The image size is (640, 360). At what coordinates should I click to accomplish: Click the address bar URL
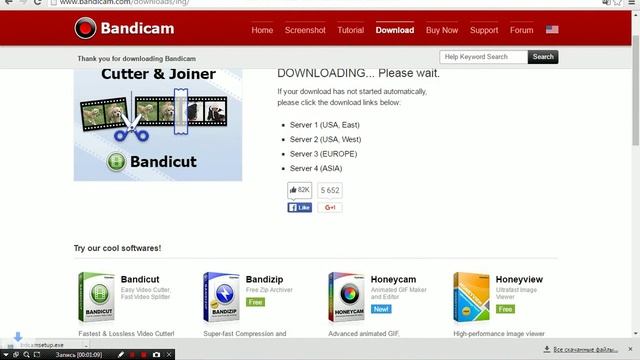pyautogui.click(x=124, y=2)
